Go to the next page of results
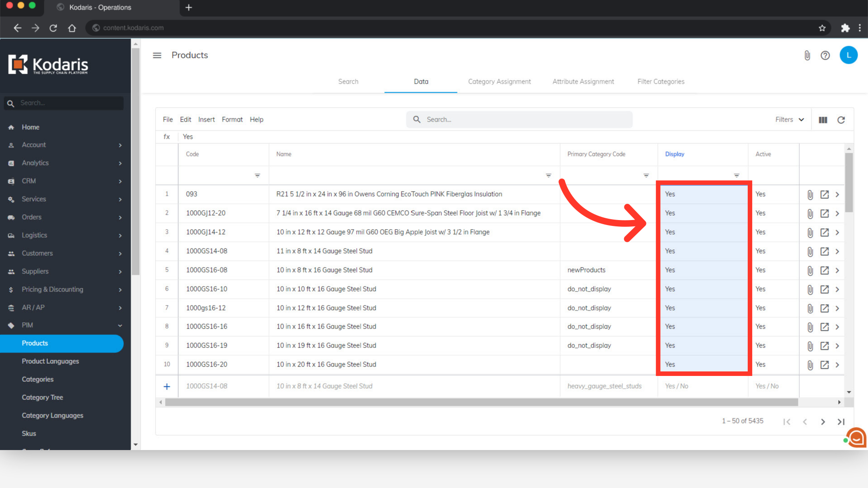Image resolution: width=868 pixels, height=488 pixels. coord(823,422)
